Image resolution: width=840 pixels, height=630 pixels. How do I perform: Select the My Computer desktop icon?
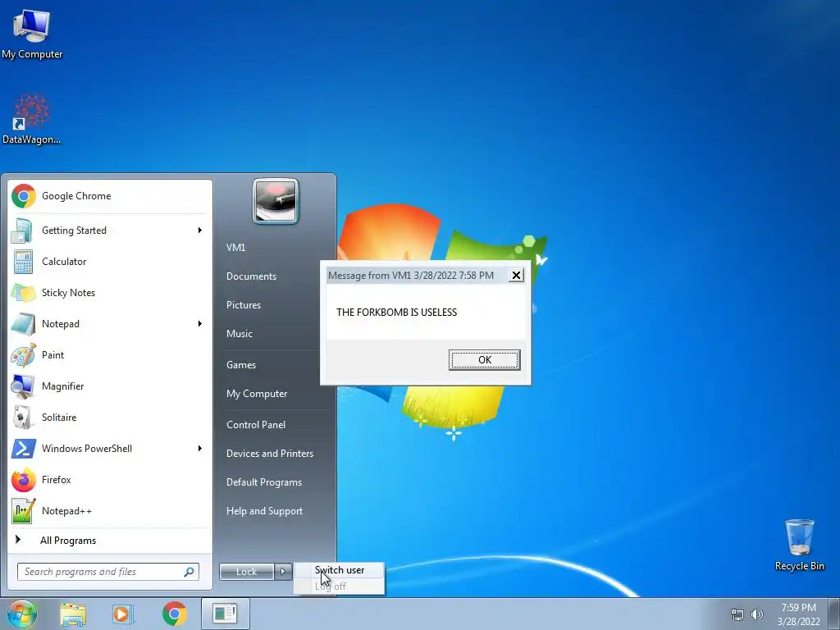(x=32, y=34)
